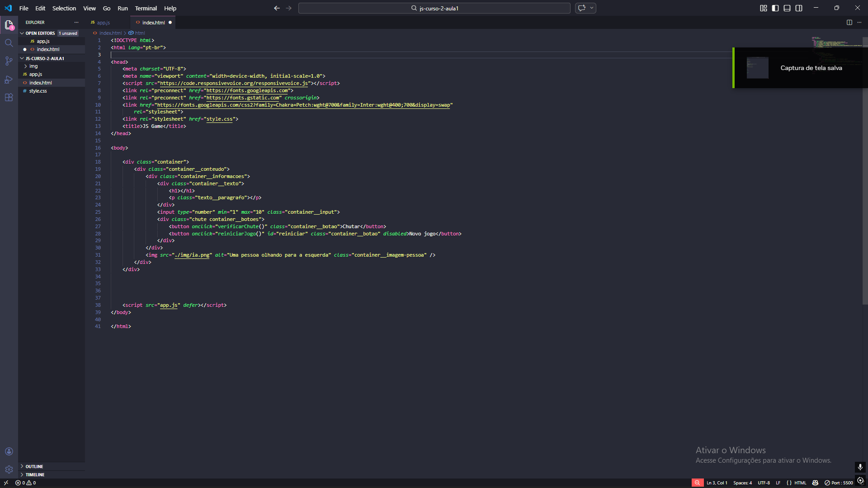Open the Source Control view
The height and width of the screenshot is (488, 868).
[9, 61]
